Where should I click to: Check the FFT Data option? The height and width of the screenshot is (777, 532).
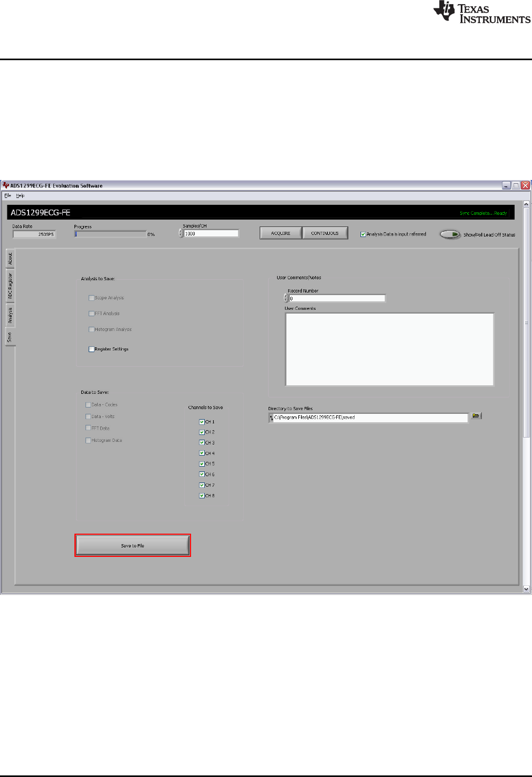point(88,428)
